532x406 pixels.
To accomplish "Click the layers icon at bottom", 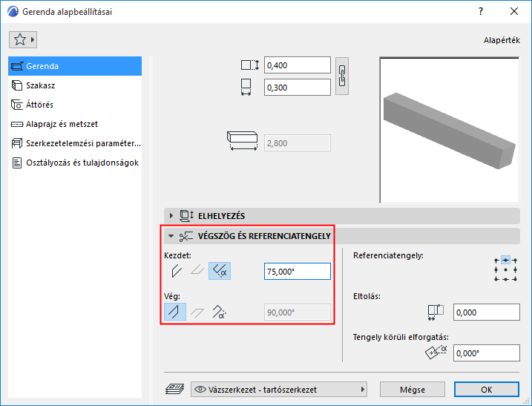I will (174, 389).
